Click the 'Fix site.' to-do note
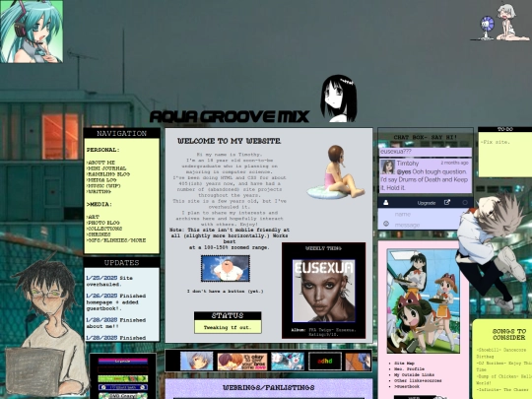532x399 pixels. click(495, 142)
